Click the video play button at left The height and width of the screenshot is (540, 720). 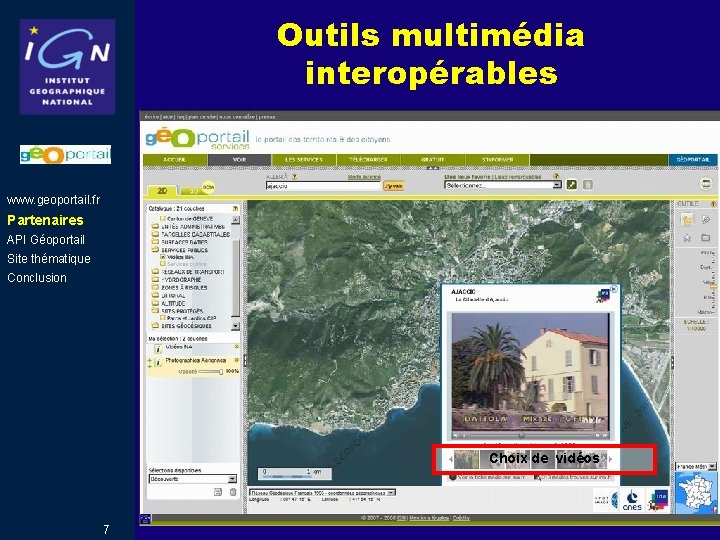pyautogui.click(x=456, y=435)
